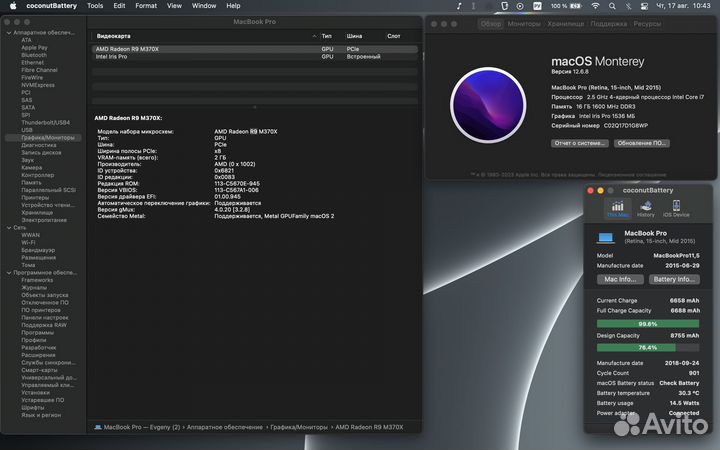Select Bluetooth in the sidebar
This screenshot has height=450, width=720.
click(x=34, y=55)
